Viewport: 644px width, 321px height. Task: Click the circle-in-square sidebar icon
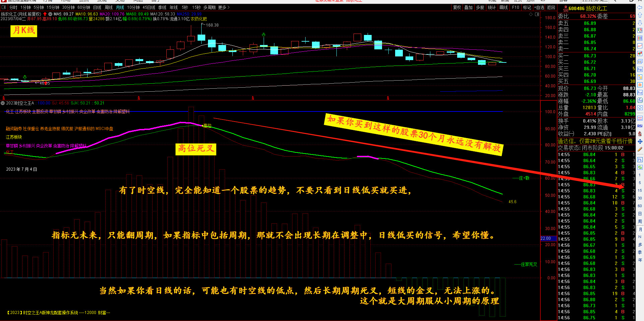tap(640, 108)
